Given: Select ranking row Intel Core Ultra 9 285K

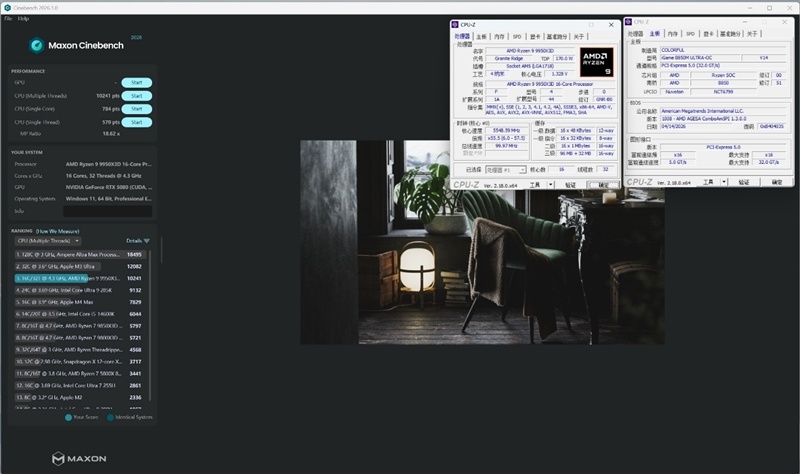Looking at the screenshot, I should tap(81, 290).
